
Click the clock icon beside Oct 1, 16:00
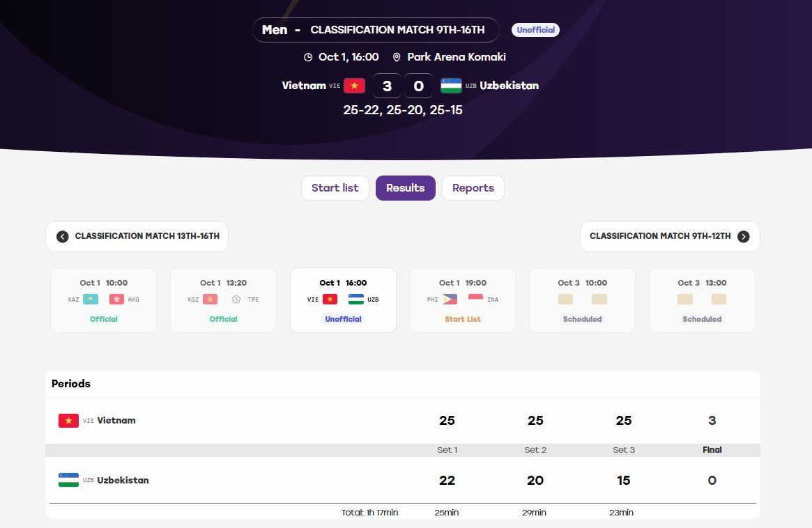[308, 57]
